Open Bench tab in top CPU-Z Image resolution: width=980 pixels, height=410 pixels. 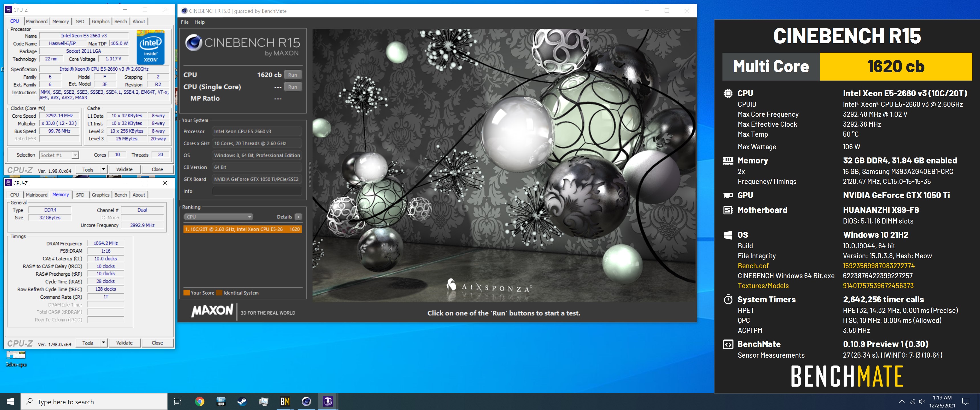tap(121, 21)
